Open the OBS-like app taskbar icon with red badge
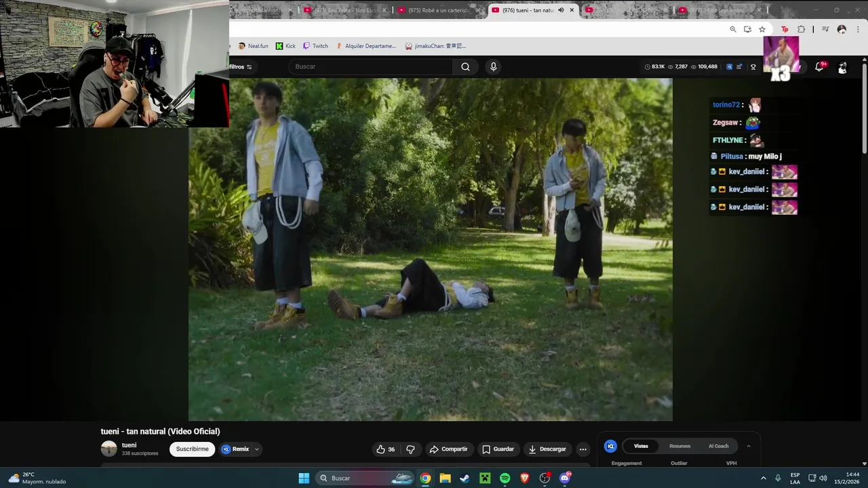Viewport: 868px width, 488px height. tap(545, 478)
